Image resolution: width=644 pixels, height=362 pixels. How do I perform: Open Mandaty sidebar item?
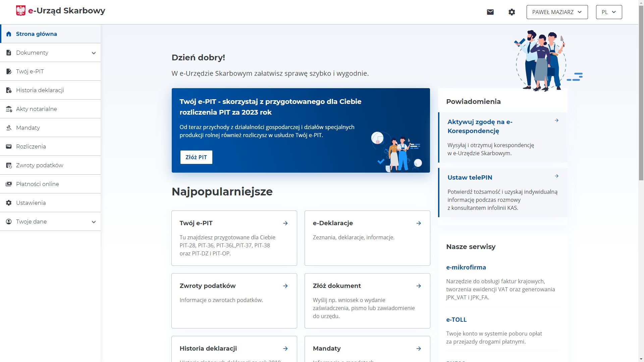pos(50,128)
